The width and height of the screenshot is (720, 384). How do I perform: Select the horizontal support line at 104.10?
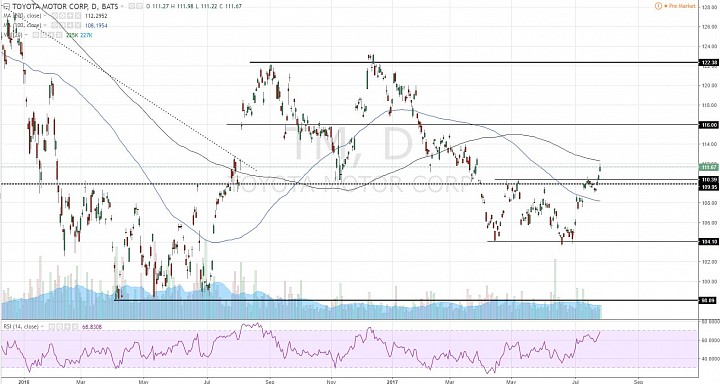point(594,241)
